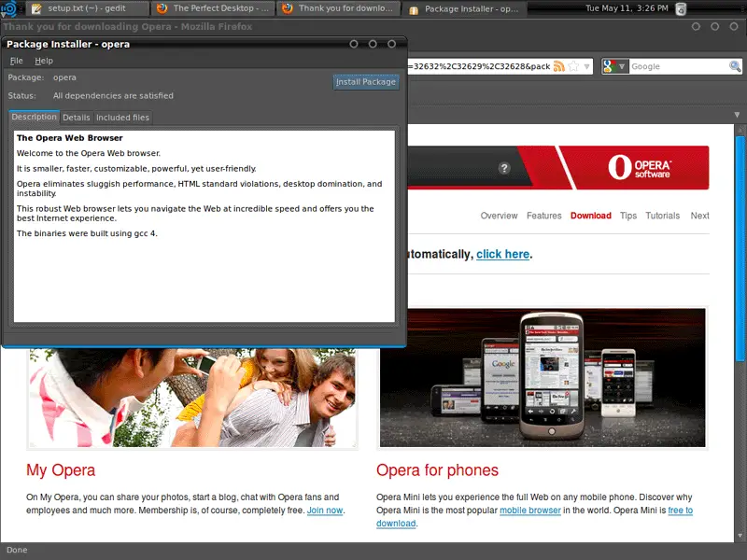Click the Google search input field

[679, 66]
